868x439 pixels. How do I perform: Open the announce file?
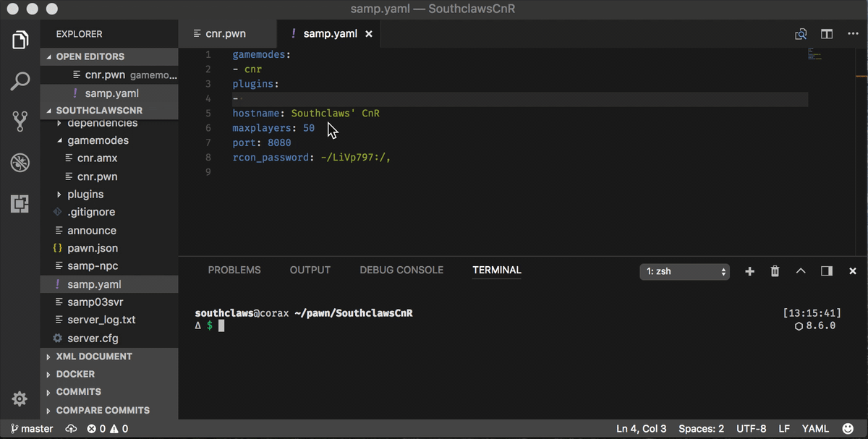(109, 231)
